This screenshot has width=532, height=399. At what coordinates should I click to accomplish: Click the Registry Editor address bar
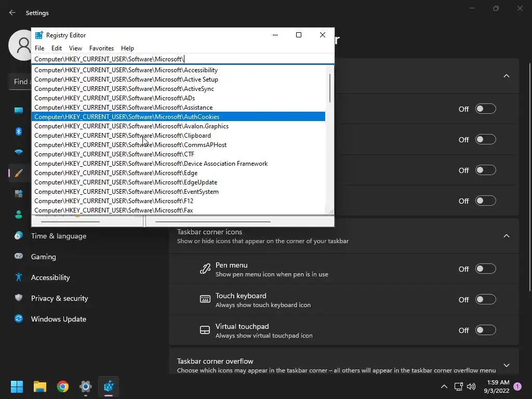[x=183, y=59]
